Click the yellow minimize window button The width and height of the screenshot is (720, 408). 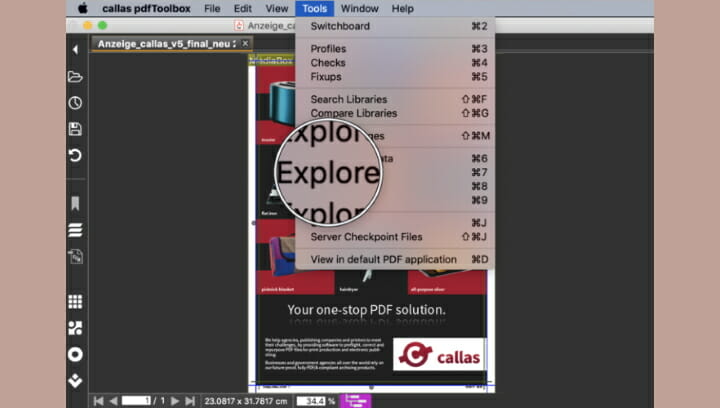point(88,25)
